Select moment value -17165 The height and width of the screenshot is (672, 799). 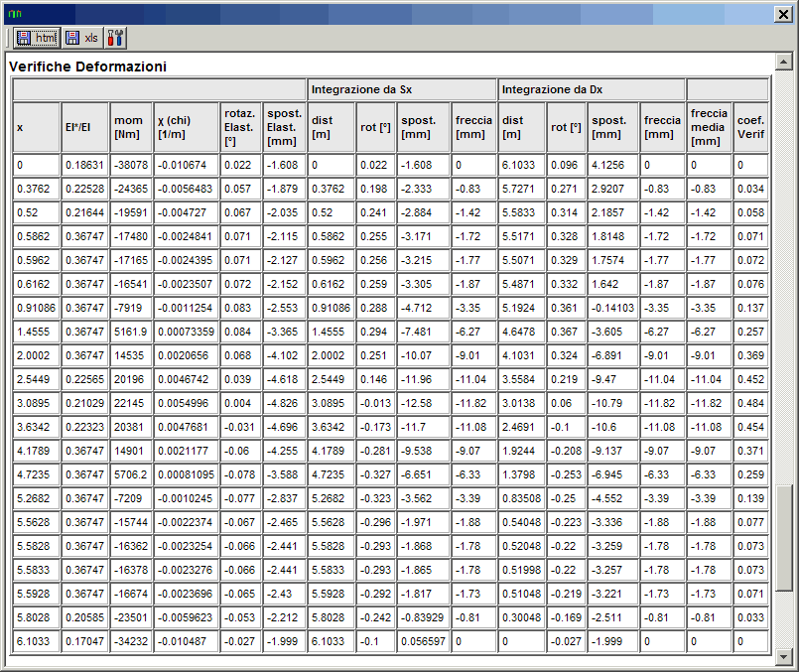coord(131,260)
